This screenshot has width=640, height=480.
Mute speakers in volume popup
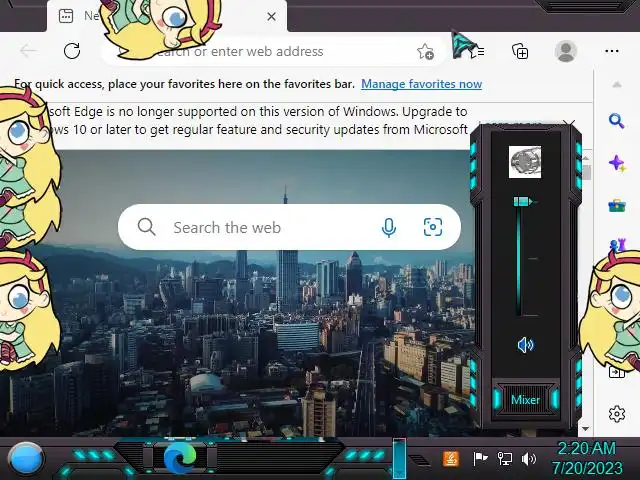click(x=525, y=345)
